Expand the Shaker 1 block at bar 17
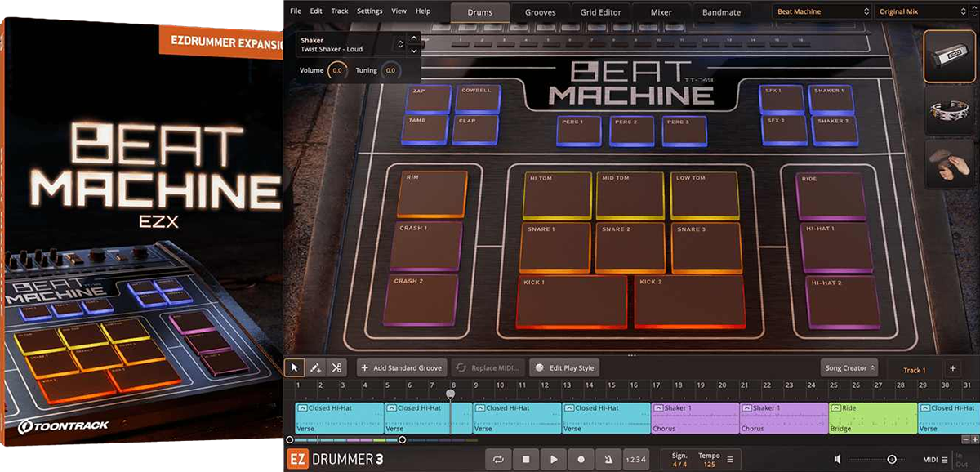 click(657, 407)
